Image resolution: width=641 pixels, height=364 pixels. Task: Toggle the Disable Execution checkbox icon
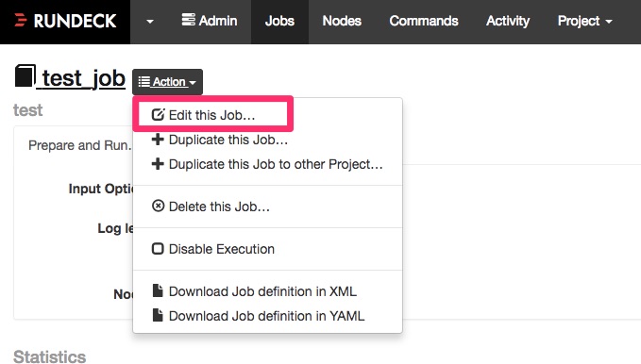[158, 249]
